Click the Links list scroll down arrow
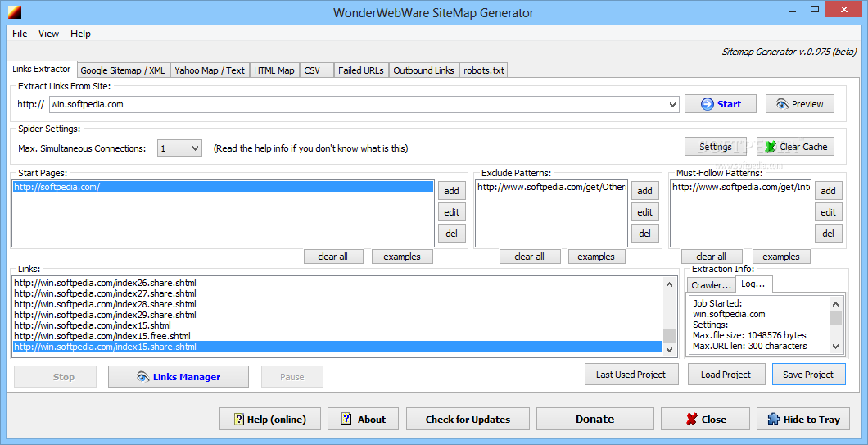Image resolution: width=868 pixels, height=445 pixels. tap(669, 350)
